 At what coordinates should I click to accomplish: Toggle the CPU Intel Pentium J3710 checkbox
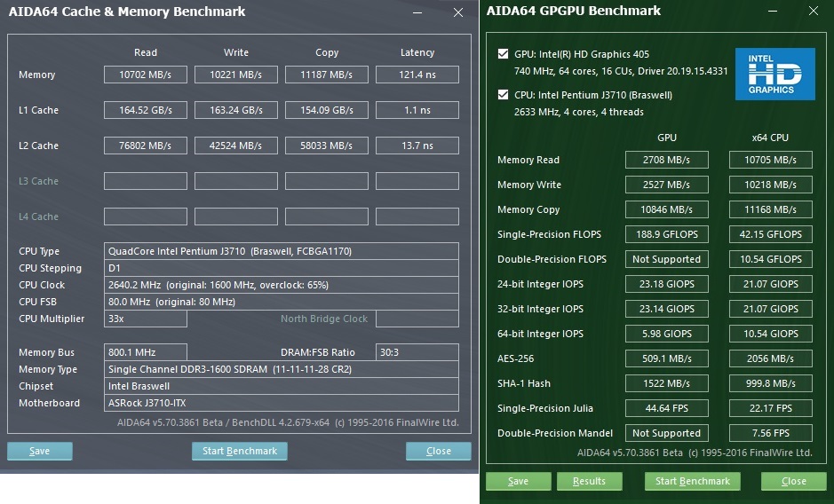pos(503,95)
